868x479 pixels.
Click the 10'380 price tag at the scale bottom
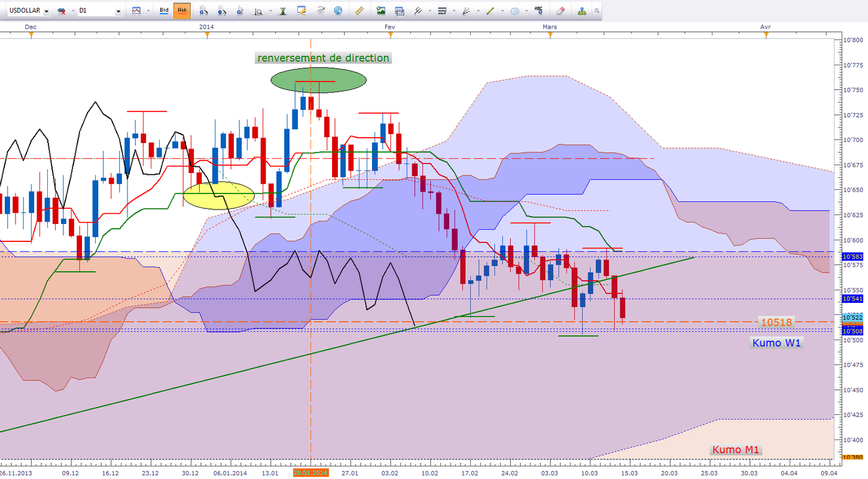[x=853, y=457]
